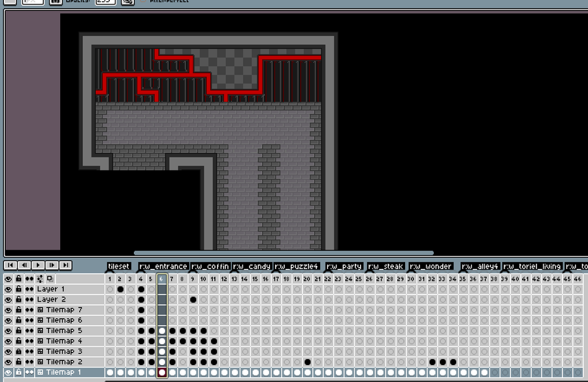Toggle continuous mode for Layer 1
Viewport: 588px width, 382px height.
[x=29, y=289]
